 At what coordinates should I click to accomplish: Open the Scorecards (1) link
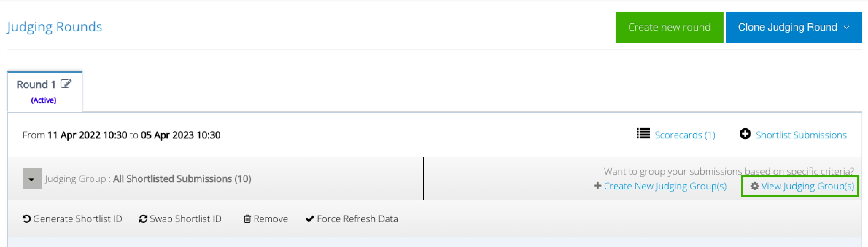pyautogui.click(x=685, y=135)
